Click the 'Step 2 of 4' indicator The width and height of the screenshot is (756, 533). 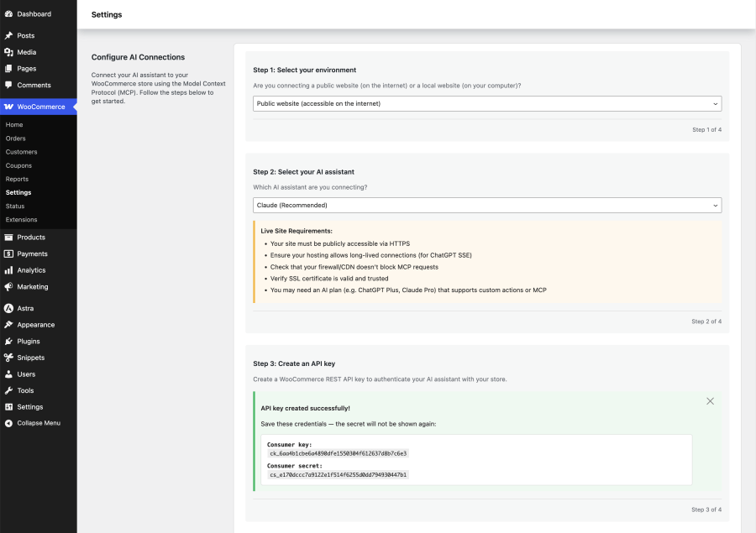[x=706, y=321]
